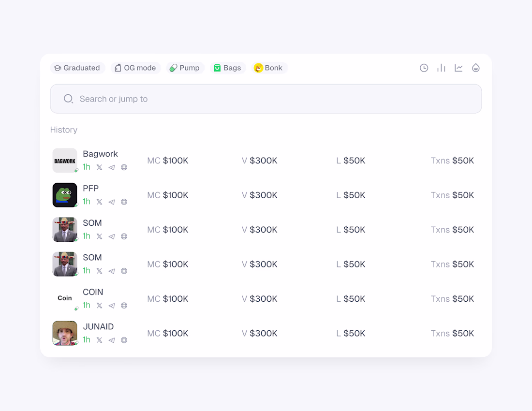Focus the Search or jump to field
Screen dimensions: 532x411
pos(266,99)
